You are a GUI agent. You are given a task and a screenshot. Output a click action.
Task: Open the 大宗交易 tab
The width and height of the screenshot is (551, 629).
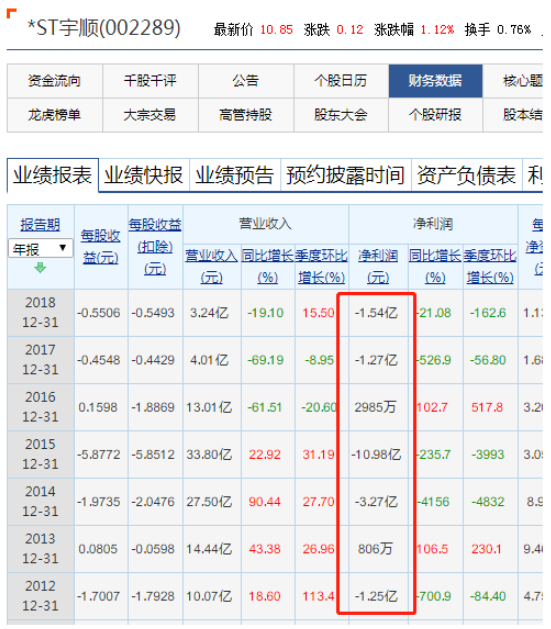click(150, 115)
